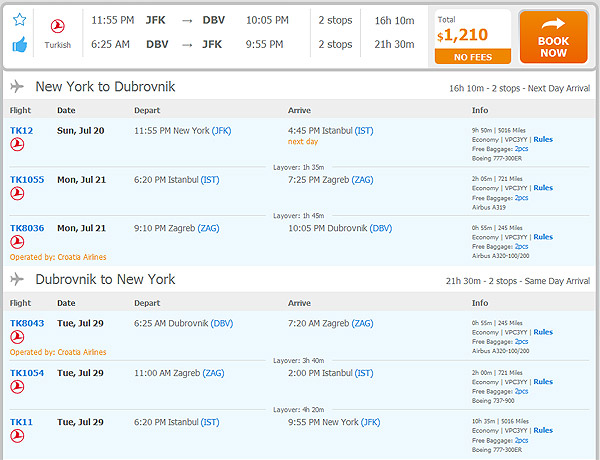600x460 pixels.
Task: Click the blue thumbs-up icon
Action: (20, 44)
